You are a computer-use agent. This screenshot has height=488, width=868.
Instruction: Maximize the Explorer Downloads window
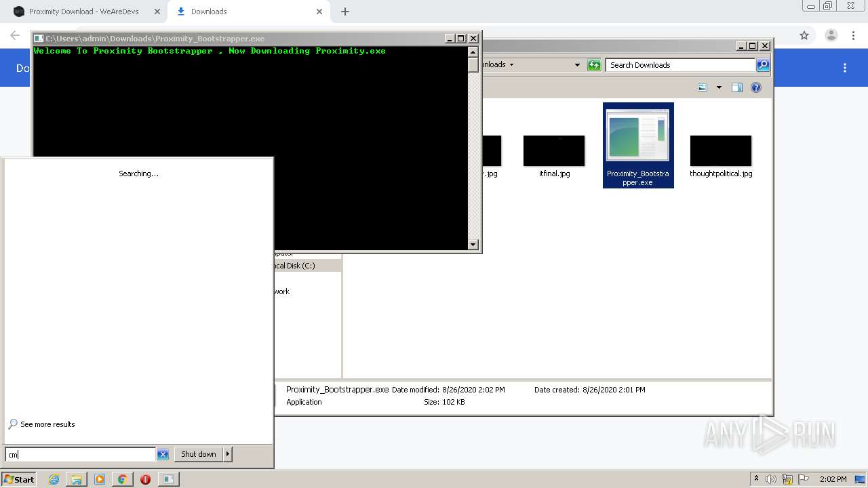(753, 46)
